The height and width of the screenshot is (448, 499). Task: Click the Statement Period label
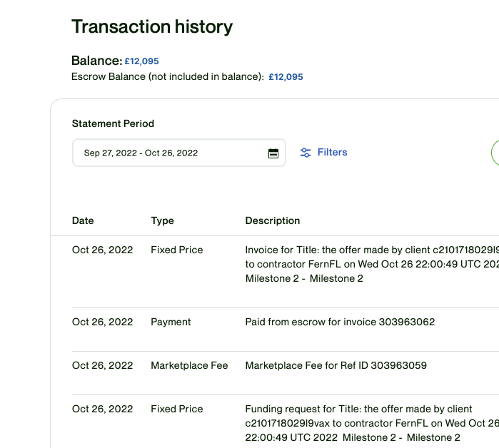click(x=113, y=123)
